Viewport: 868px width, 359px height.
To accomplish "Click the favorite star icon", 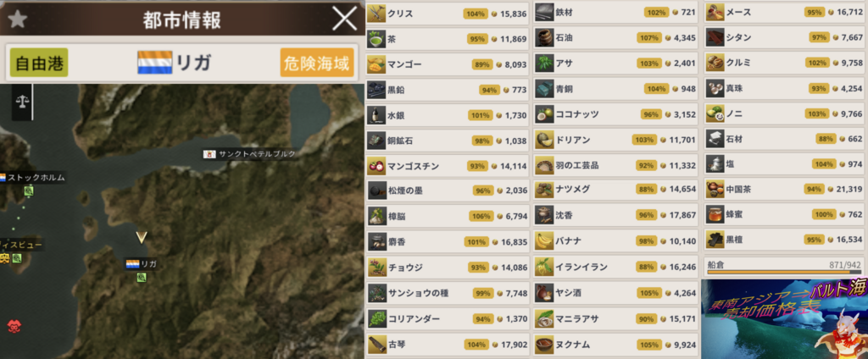I will coord(17,19).
